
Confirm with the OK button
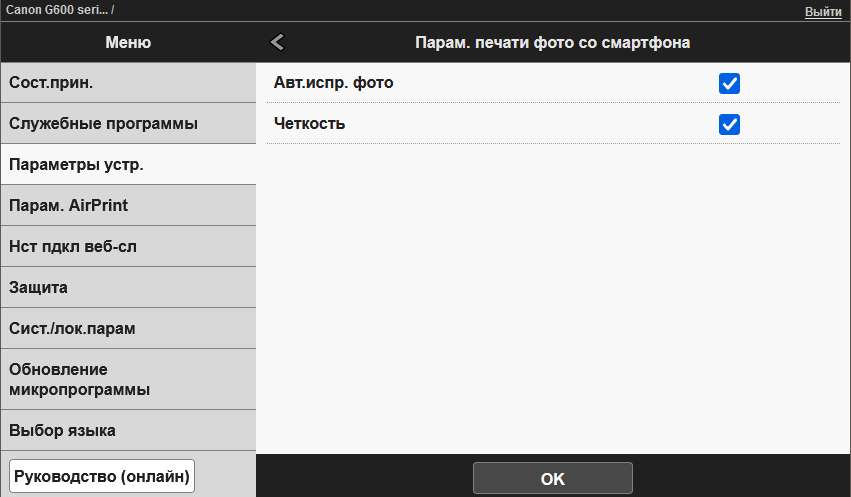pos(552,478)
